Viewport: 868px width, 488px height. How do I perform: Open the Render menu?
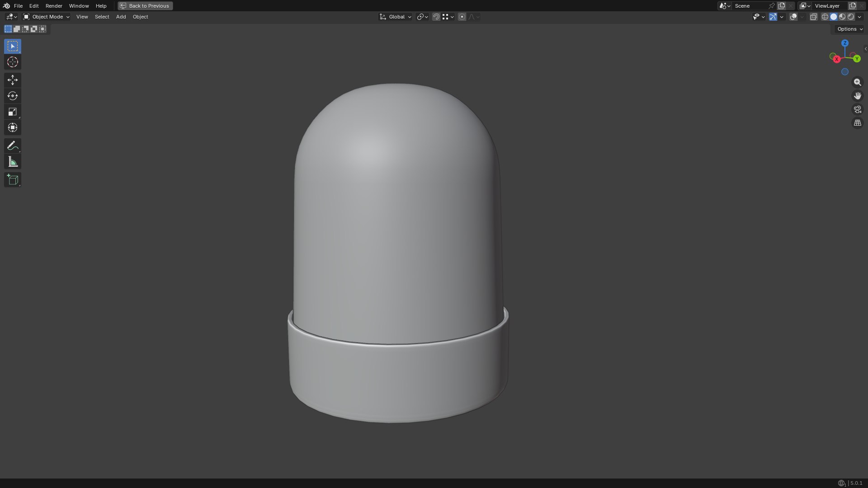point(54,6)
